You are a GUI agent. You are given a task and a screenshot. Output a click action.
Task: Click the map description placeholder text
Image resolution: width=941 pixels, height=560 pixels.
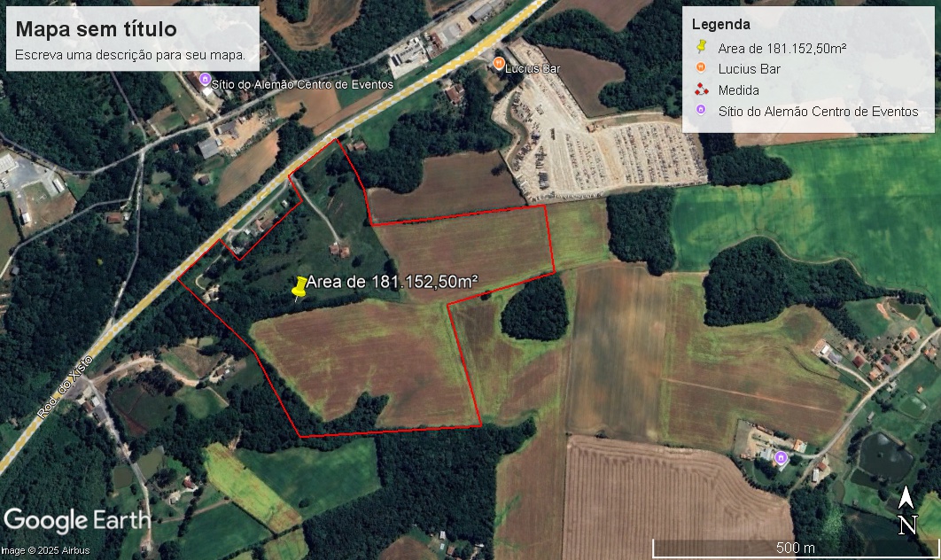point(130,55)
